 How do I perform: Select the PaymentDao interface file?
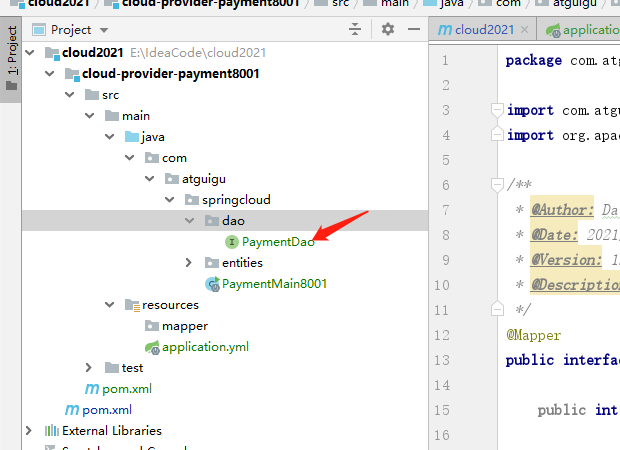point(278,242)
